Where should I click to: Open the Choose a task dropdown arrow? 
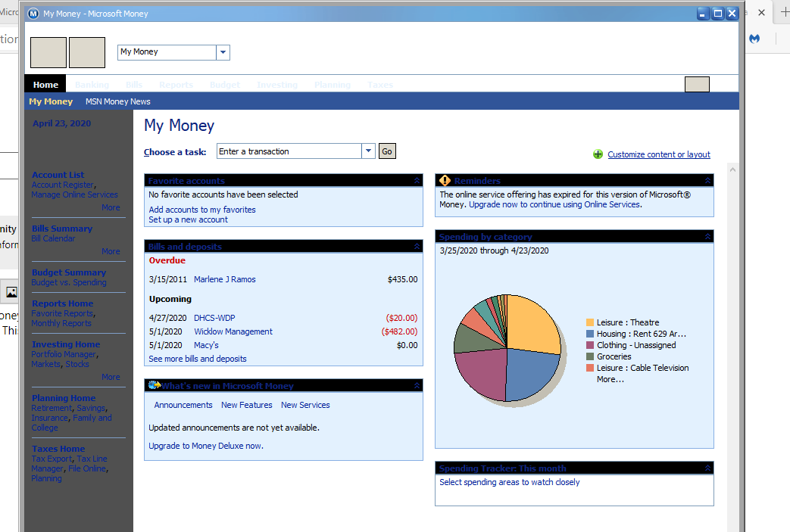[368, 151]
